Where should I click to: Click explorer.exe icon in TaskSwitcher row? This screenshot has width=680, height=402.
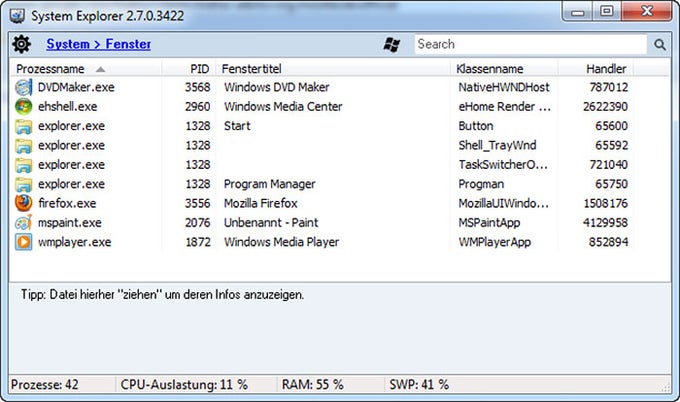[x=23, y=165]
